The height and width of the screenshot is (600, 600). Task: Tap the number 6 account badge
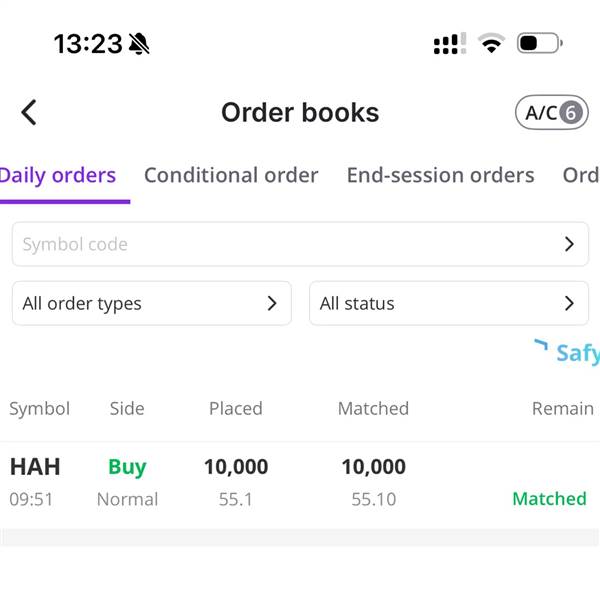tap(571, 113)
